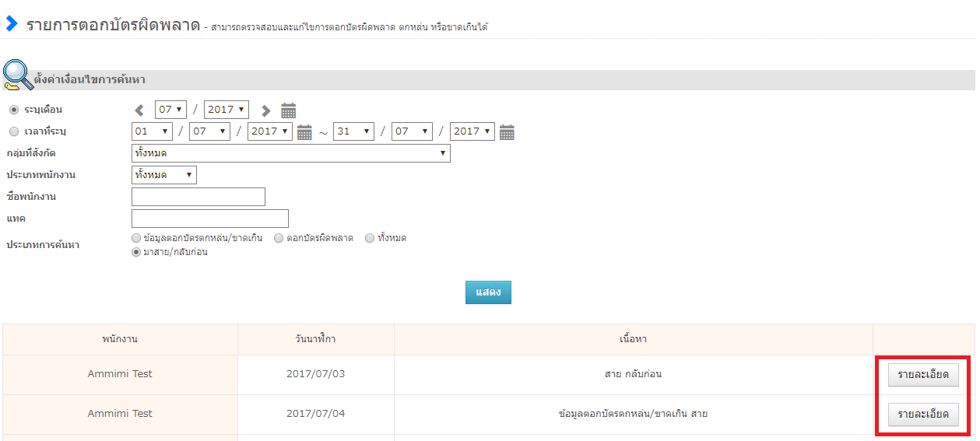This screenshot has width=980, height=441.
Task: Open calendar picker beside month selector
Action: tap(288, 110)
